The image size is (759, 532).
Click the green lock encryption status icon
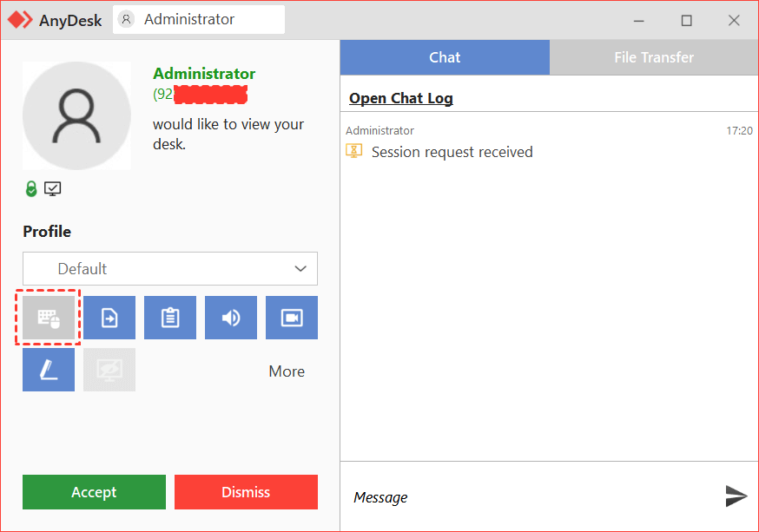[31, 188]
